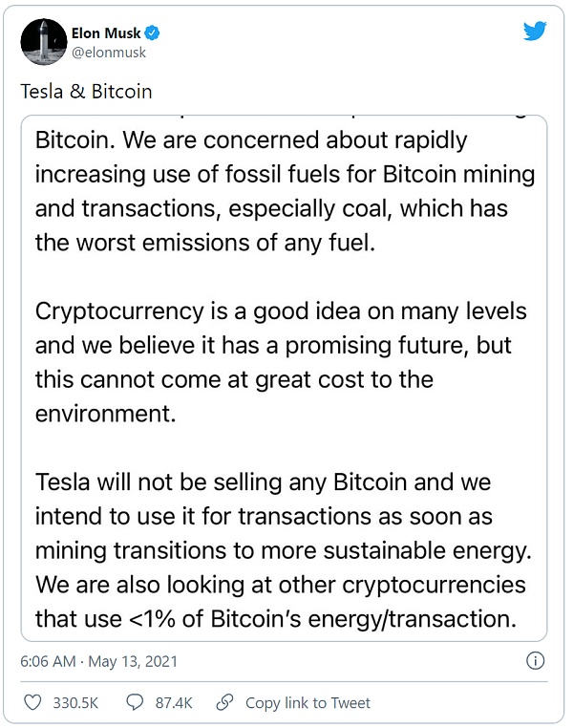Open Elon Musk's profile avatar
Viewport: 573px width, 728px height.
(41, 42)
